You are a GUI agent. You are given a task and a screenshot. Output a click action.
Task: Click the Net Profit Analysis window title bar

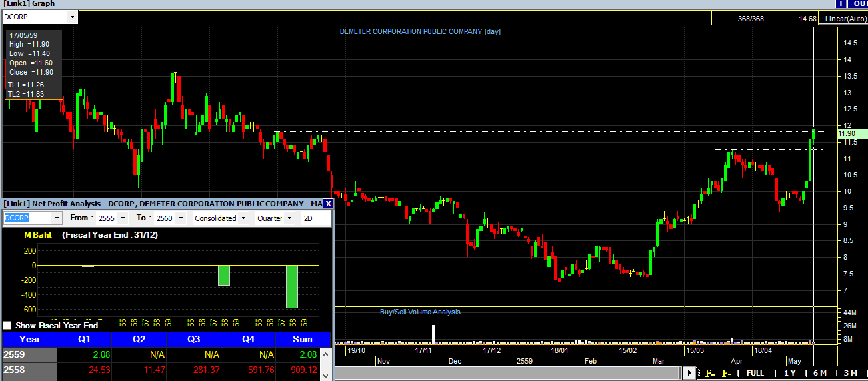163,203
